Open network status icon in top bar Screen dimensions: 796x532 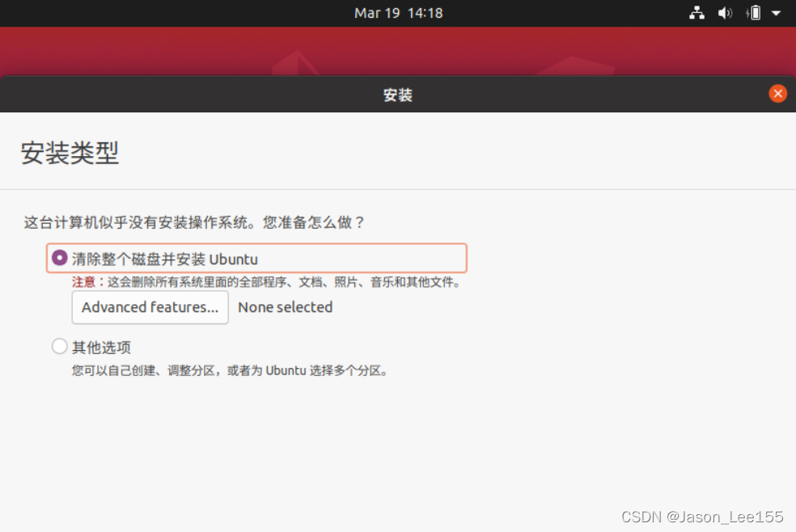pyautogui.click(x=696, y=13)
